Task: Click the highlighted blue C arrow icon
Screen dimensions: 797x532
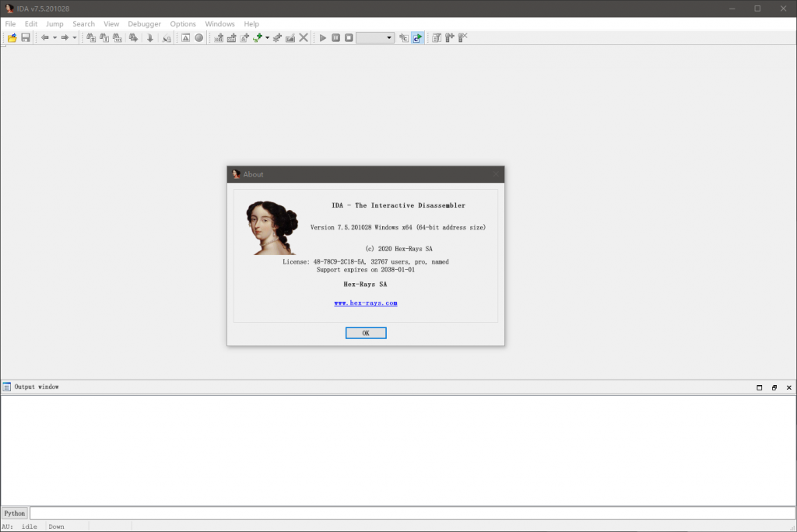Action: 417,37
